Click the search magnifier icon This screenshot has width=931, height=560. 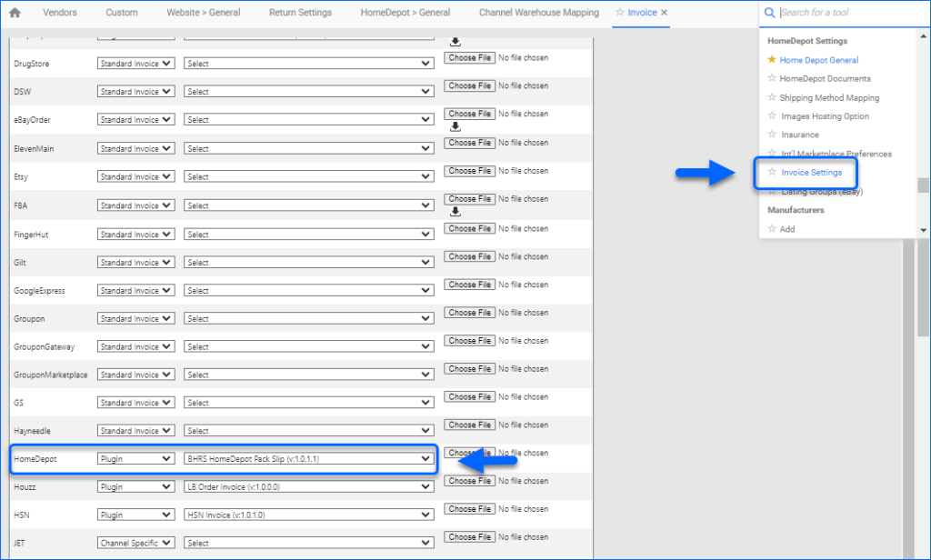pos(770,13)
